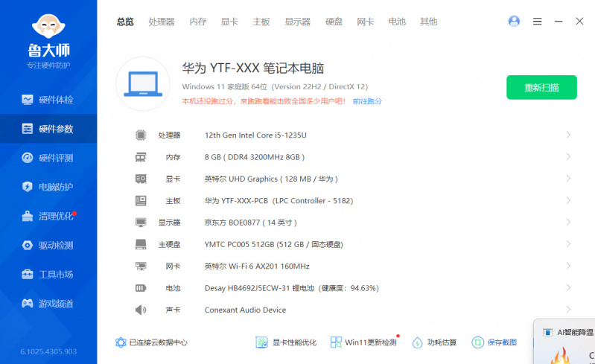Screen dimensions: 595x364
Task: Expand processor row i5-1235U details
Action: [x=568, y=135]
